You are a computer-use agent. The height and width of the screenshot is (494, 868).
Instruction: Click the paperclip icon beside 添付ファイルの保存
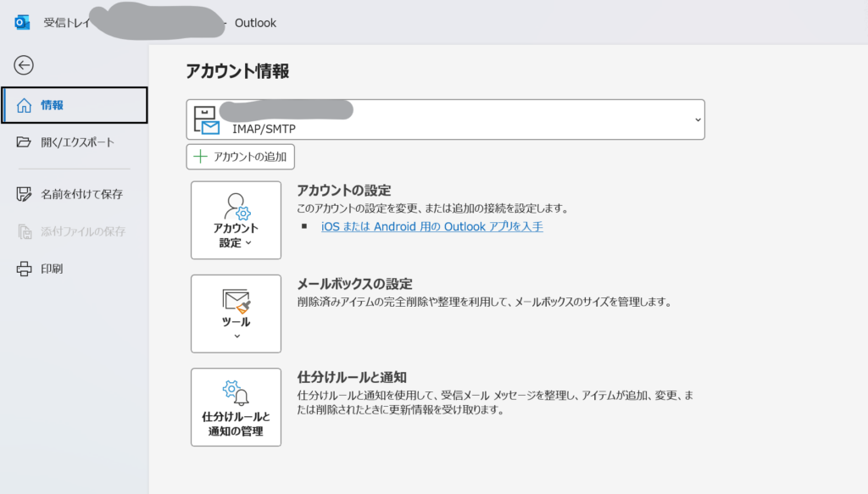25,231
